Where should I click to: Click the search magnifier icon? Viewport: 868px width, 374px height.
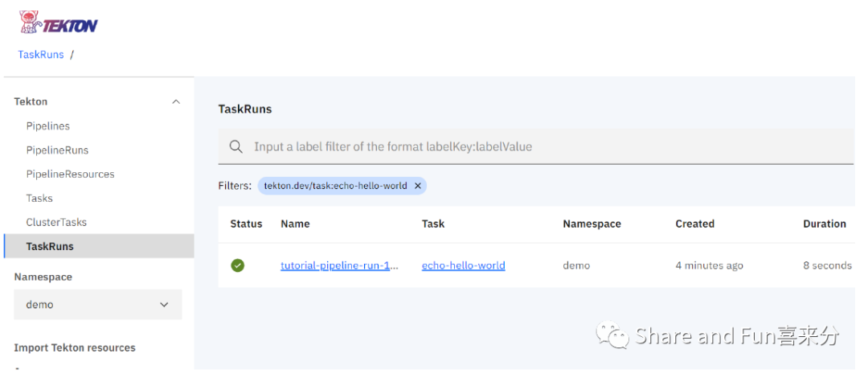click(236, 146)
